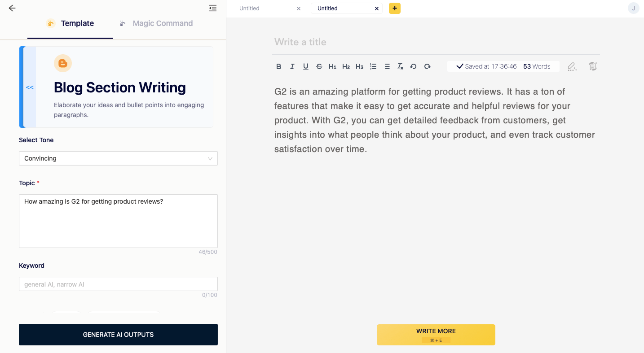644x353 pixels.
Task: Redo the last edit
Action: 428,66
